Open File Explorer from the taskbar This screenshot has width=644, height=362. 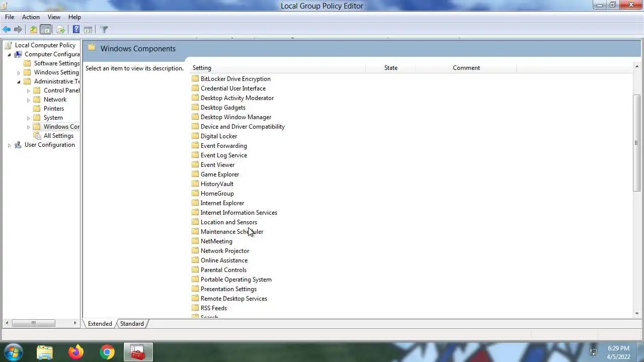click(x=45, y=352)
